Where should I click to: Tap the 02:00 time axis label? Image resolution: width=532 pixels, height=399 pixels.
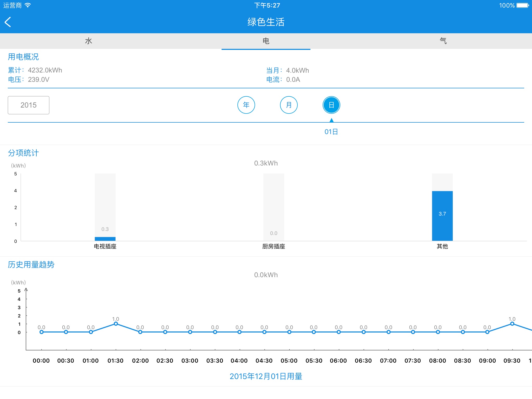[x=140, y=361]
